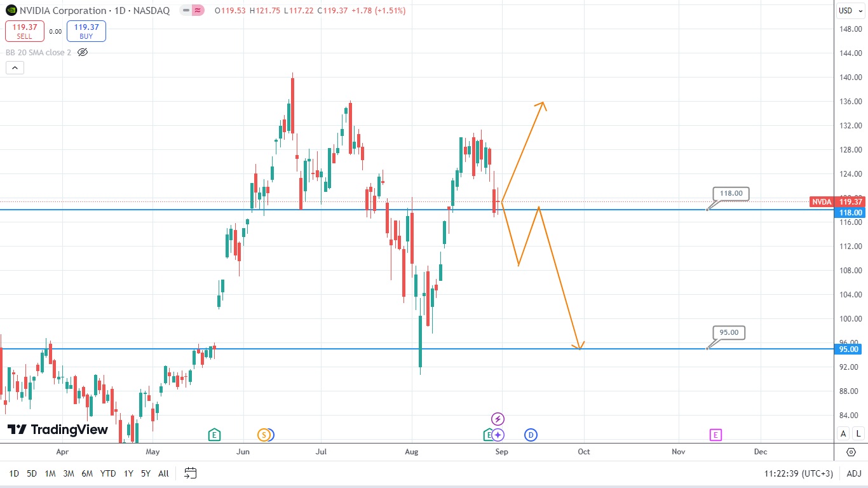Image resolution: width=868 pixels, height=488 pixels.
Task: Toggle log scale L button
Action: 858,433
